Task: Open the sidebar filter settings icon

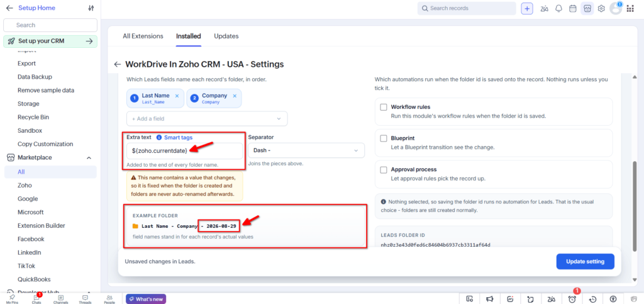Action: pos(91,8)
